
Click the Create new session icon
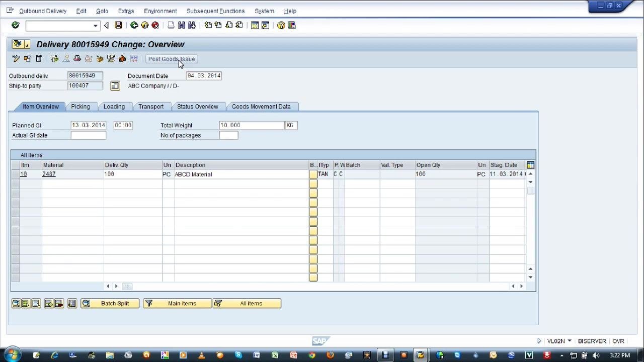click(255, 25)
